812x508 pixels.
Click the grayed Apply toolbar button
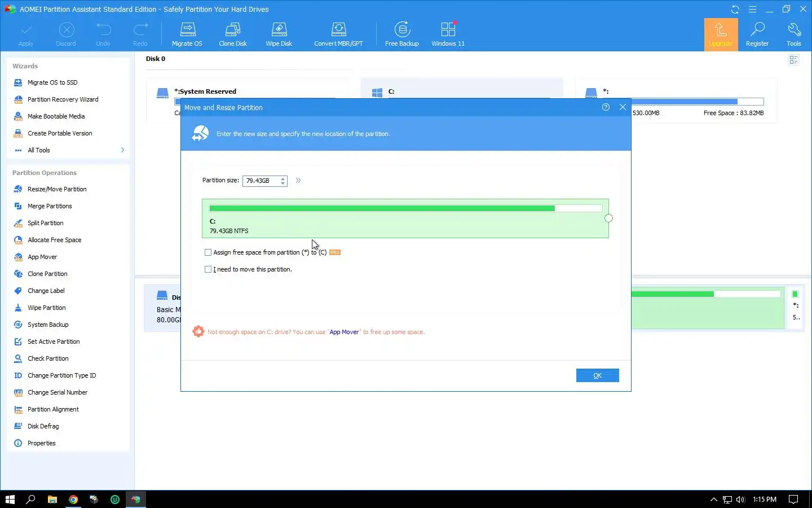(x=26, y=34)
